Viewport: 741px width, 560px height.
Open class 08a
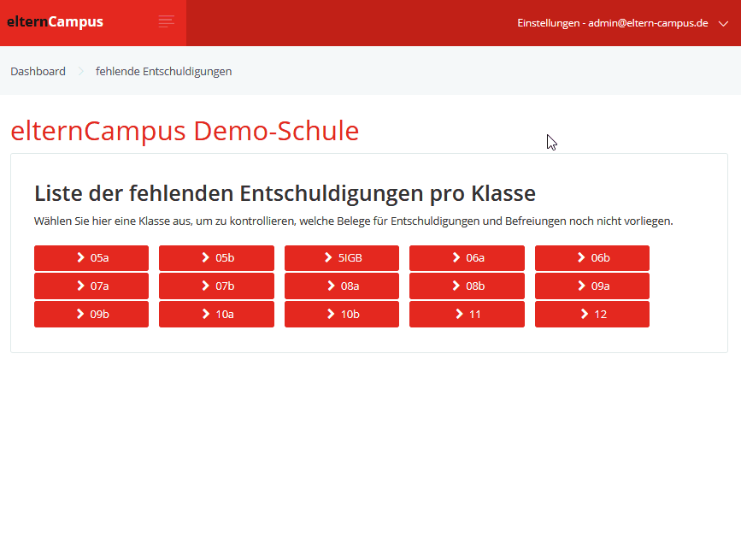(x=342, y=286)
